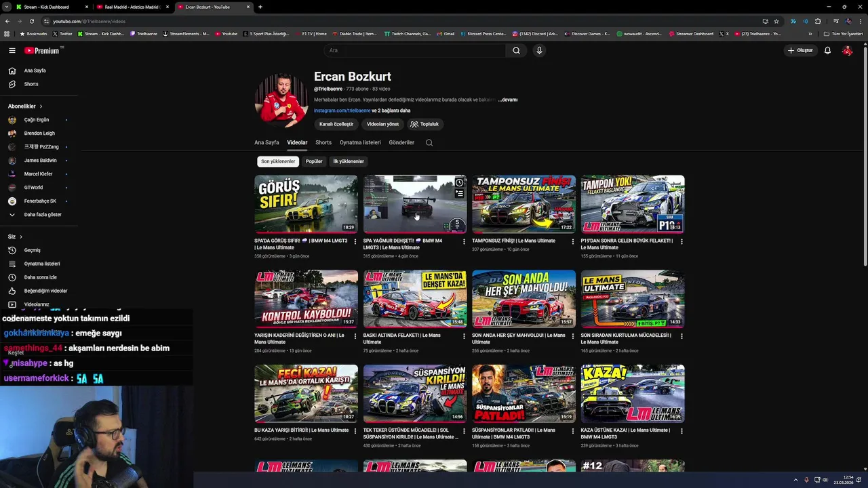Image resolution: width=868 pixels, height=488 pixels.
Task: Open a new browser tab
Action: (x=260, y=7)
